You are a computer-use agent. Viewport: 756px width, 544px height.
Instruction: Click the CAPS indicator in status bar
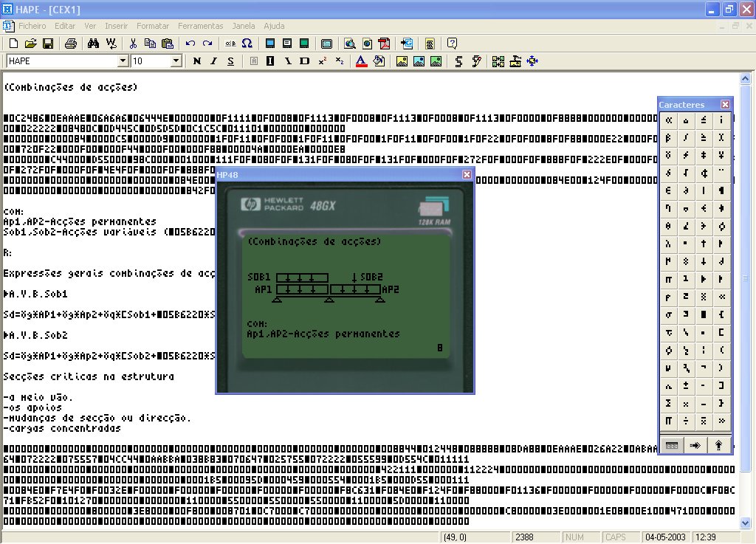(x=615, y=537)
